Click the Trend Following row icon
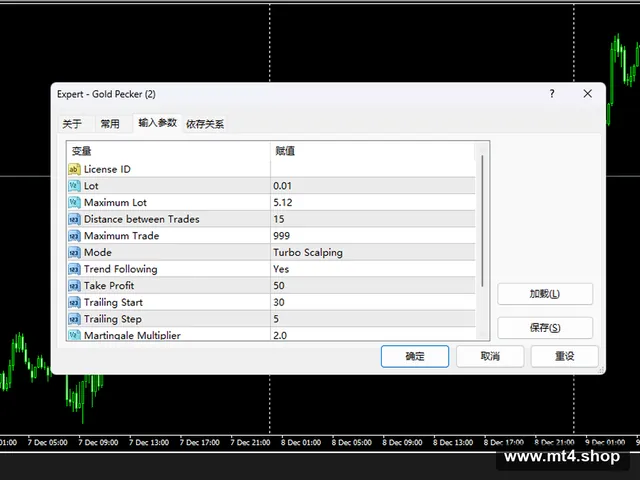 point(74,269)
